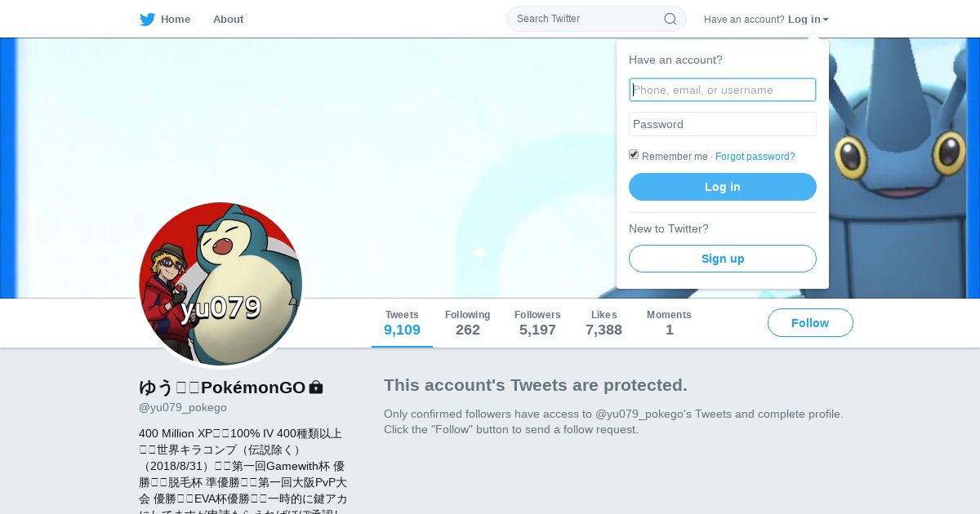Focus the Phone, email, or username field
The height and width of the screenshot is (514, 980).
(723, 90)
